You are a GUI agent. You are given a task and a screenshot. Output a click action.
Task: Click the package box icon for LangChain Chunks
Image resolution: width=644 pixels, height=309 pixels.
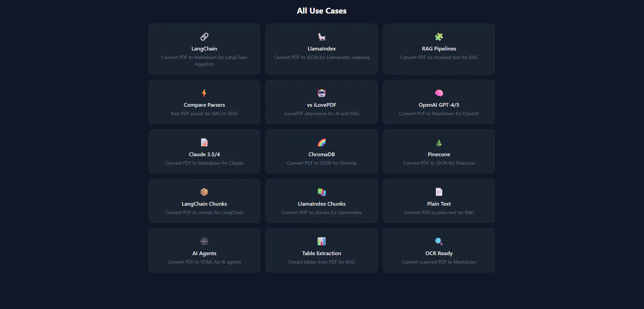[x=204, y=192]
